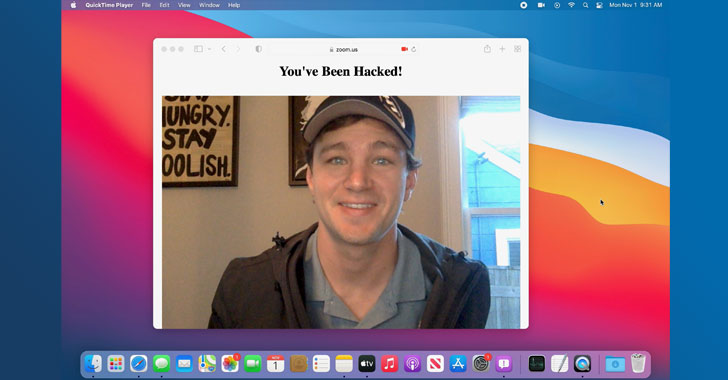
Task: Click the screen recording stop icon in menu bar
Action: (x=523, y=5)
